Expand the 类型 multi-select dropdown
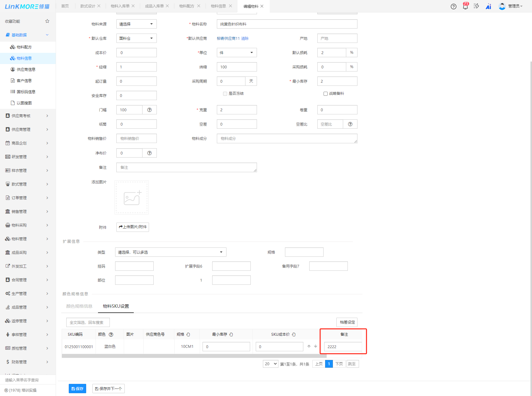This screenshot has width=532, height=396. point(170,252)
